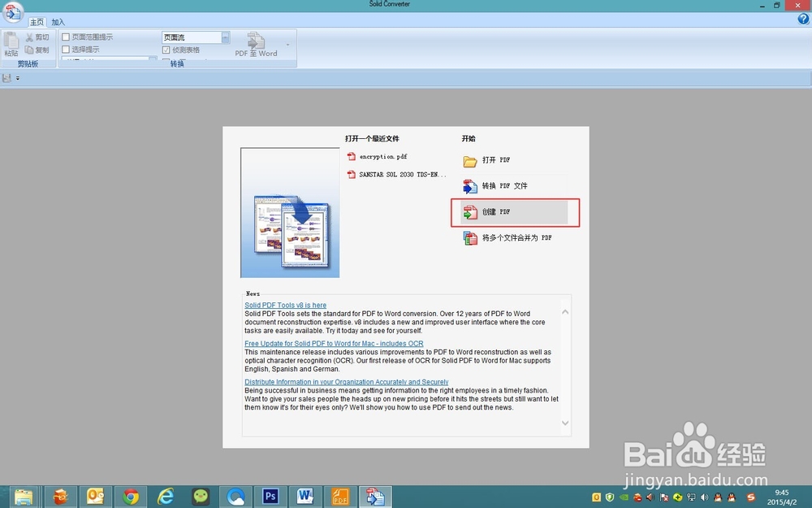
Task: Click the 转换 PDF 文件 label
Action: coord(505,185)
